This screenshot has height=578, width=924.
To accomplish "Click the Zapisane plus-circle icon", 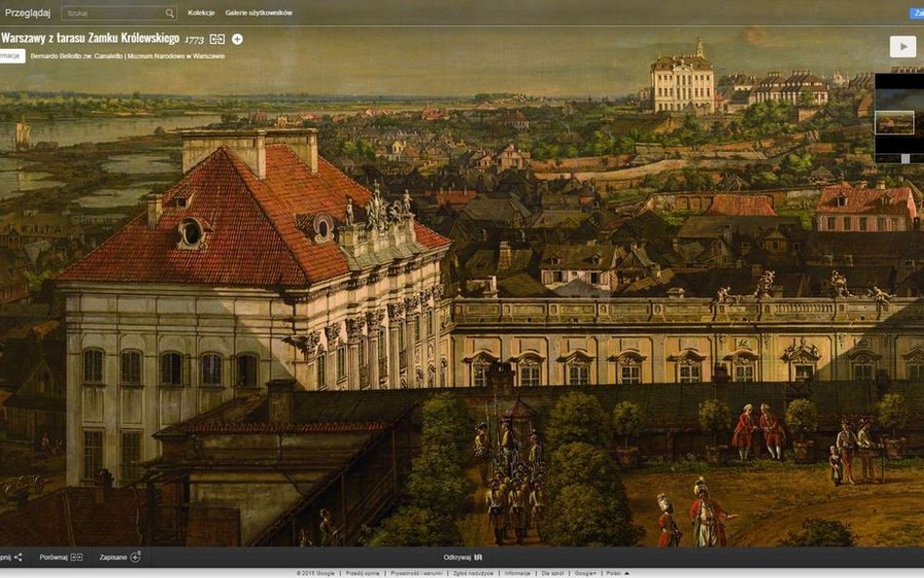I will (135, 557).
